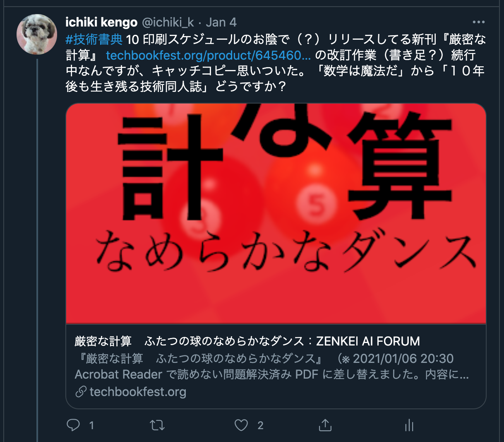Click the ichiki kengo display name
Viewport: 504px width, 442px height.
[x=101, y=22]
